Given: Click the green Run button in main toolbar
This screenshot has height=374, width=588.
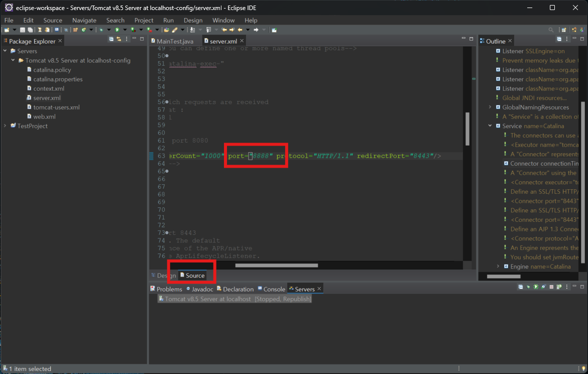Looking at the screenshot, I should point(117,30).
